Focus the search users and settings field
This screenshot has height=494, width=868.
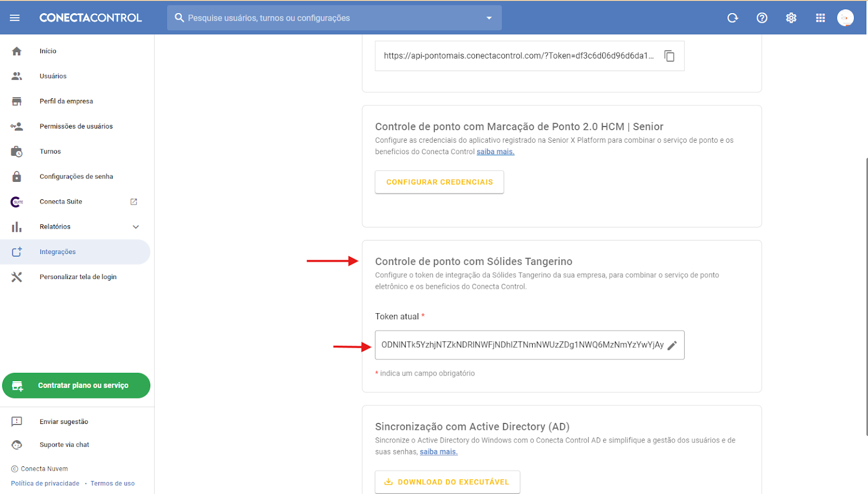[334, 18]
